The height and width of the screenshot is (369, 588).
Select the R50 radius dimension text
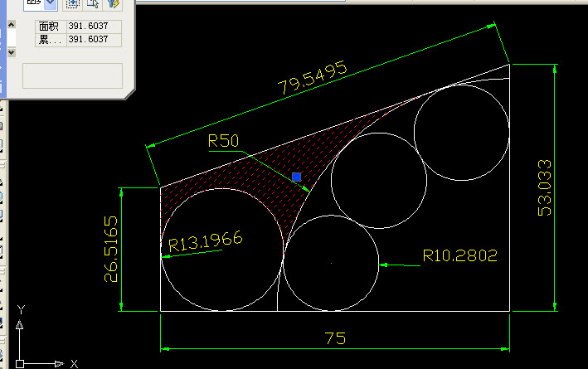pyautogui.click(x=223, y=141)
